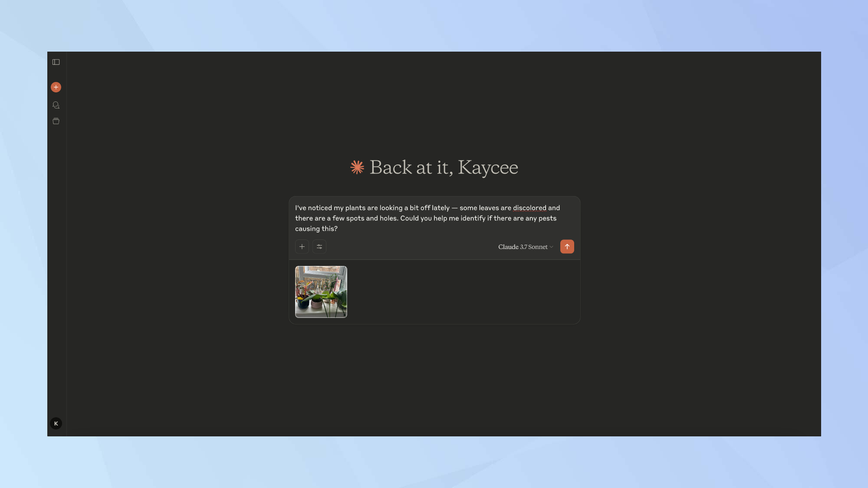Send the message with arrow button
Viewport: 868px width, 488px height.
pyautogui.click(x=567, y=247)
